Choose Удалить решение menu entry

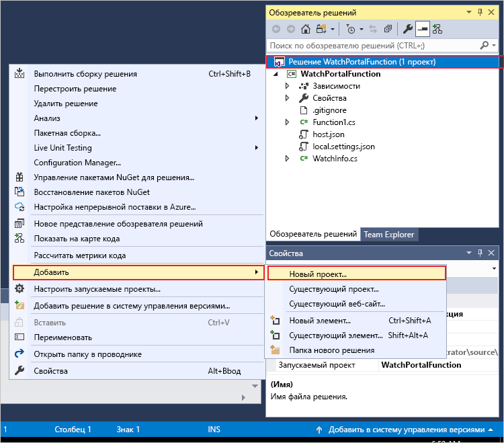[138, 104]
